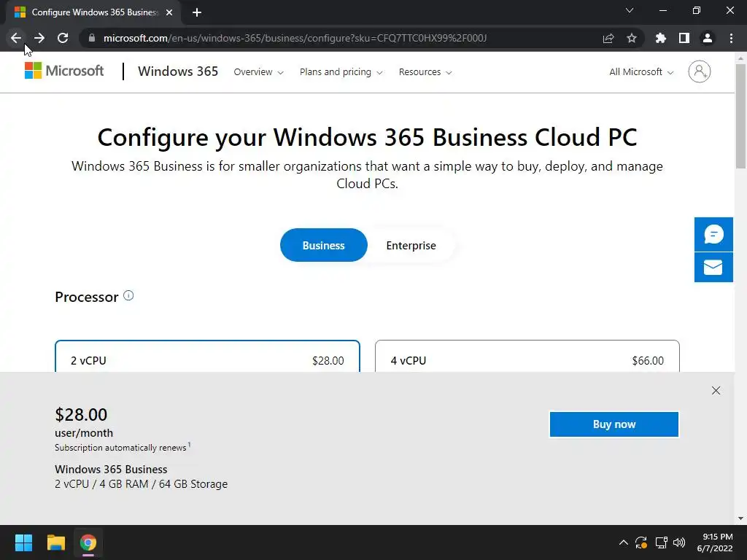The image size is (747, 560).
Task: Expand the All Microsoft menu
Action: point(641,72)
